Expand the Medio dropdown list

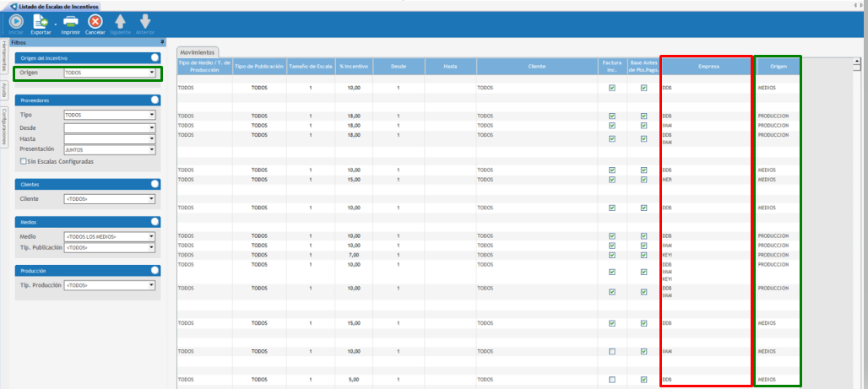[152, 236]
